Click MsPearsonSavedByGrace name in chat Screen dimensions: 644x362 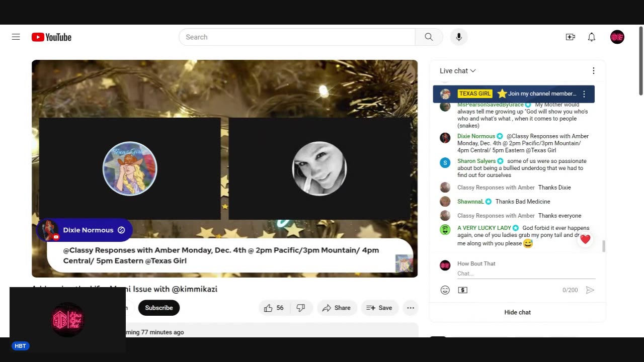[x=490, y=105]
